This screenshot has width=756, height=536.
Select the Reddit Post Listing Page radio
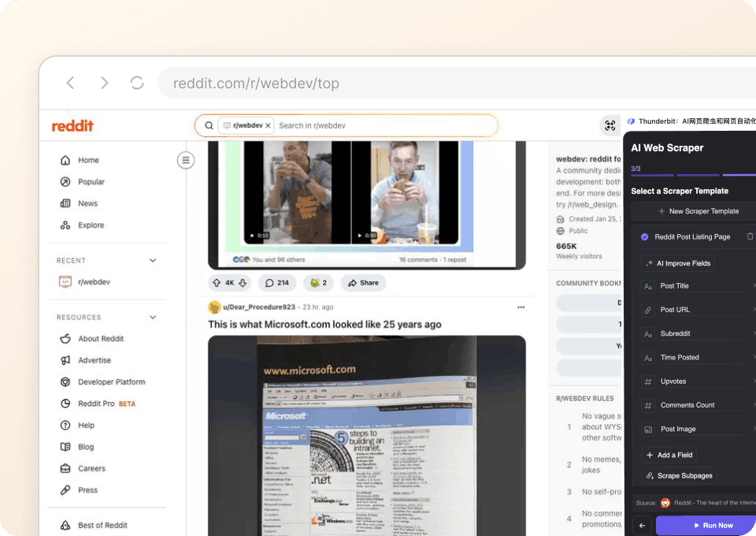tap(644, 236)
